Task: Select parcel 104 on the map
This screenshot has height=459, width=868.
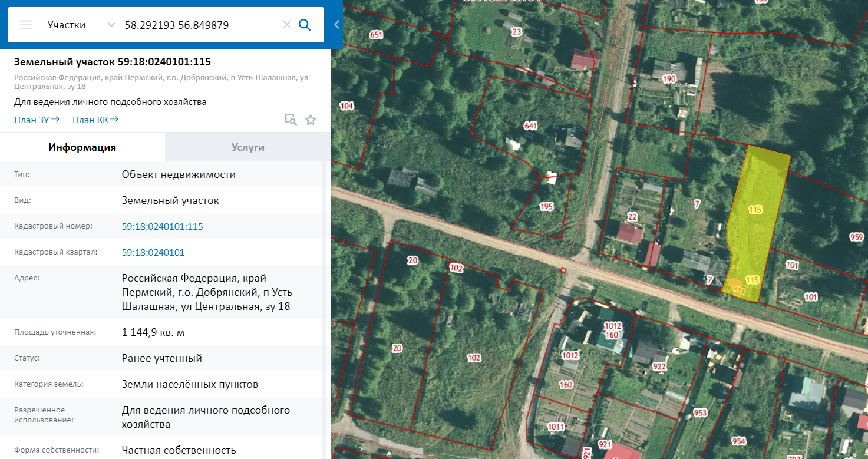Action: tap(347, 105)
